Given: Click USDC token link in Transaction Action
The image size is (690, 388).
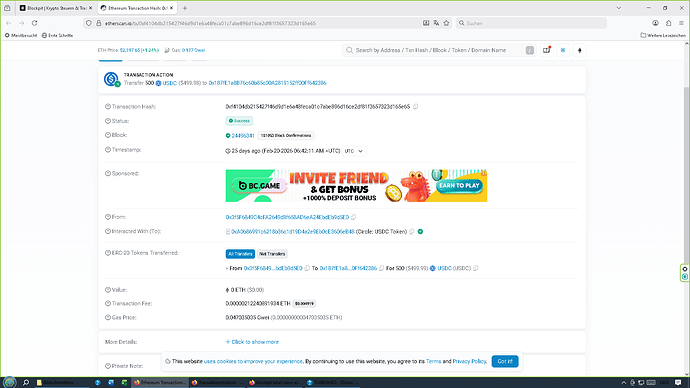Looking at the screenshot, I should point(169,83).
